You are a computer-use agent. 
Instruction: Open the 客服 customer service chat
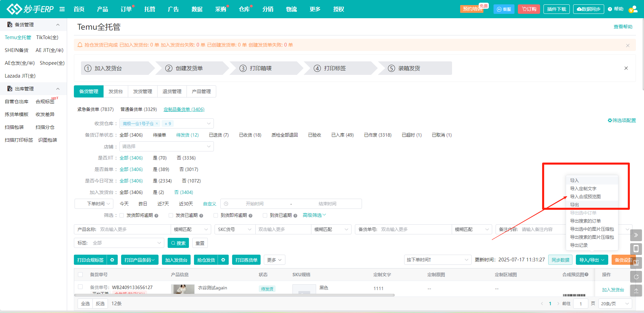click(504, 9)
